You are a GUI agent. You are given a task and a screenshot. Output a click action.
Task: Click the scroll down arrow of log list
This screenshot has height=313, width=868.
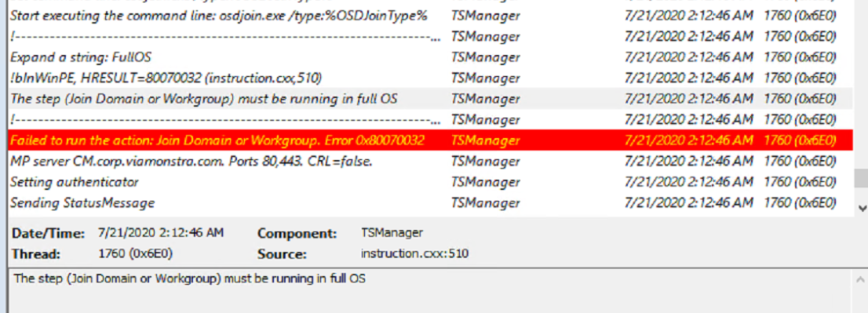[862, 209]
